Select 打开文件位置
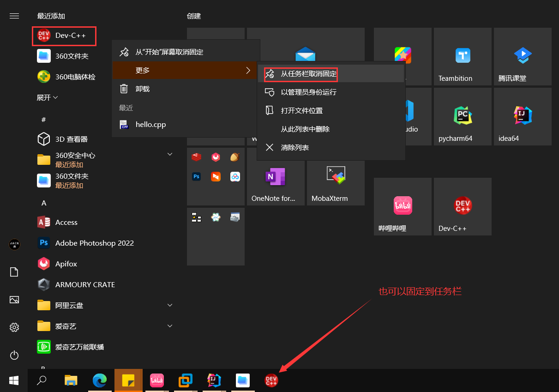 click(x=331, y=110)
